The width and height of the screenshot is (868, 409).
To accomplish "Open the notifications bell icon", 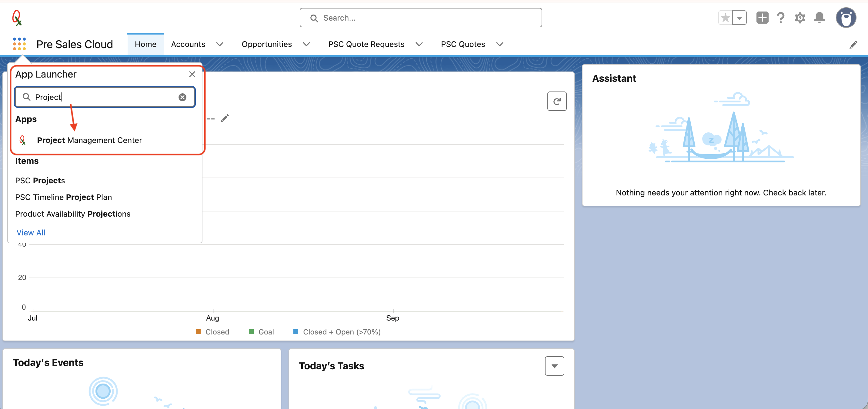I will click(820, 18).
